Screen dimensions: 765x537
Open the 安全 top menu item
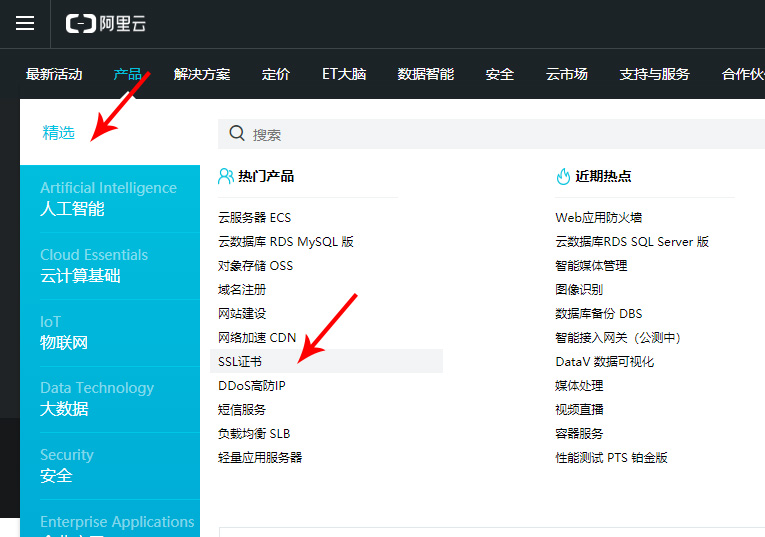click(500, 74)
